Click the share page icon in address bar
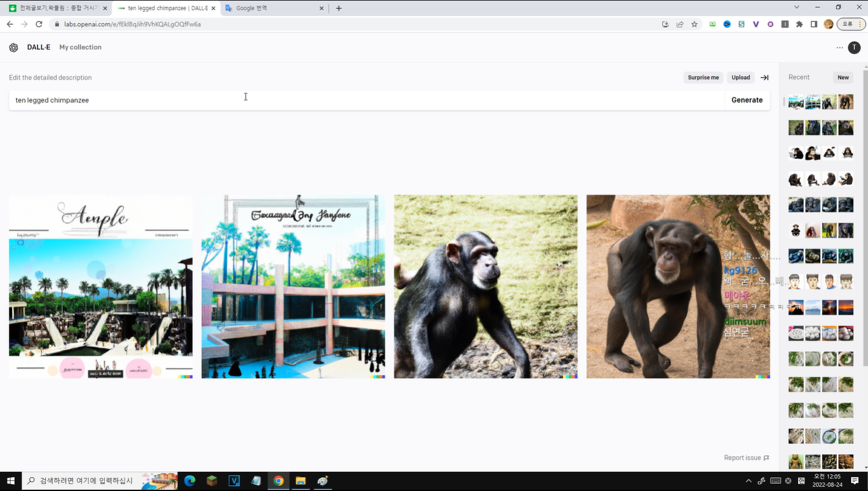 pos(680,24)
